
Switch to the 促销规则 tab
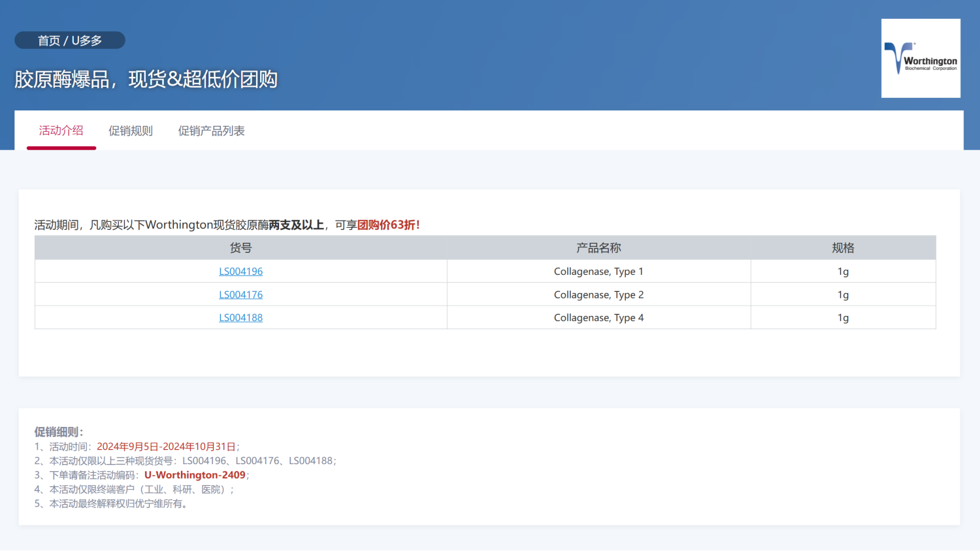(x=131, y=131)
